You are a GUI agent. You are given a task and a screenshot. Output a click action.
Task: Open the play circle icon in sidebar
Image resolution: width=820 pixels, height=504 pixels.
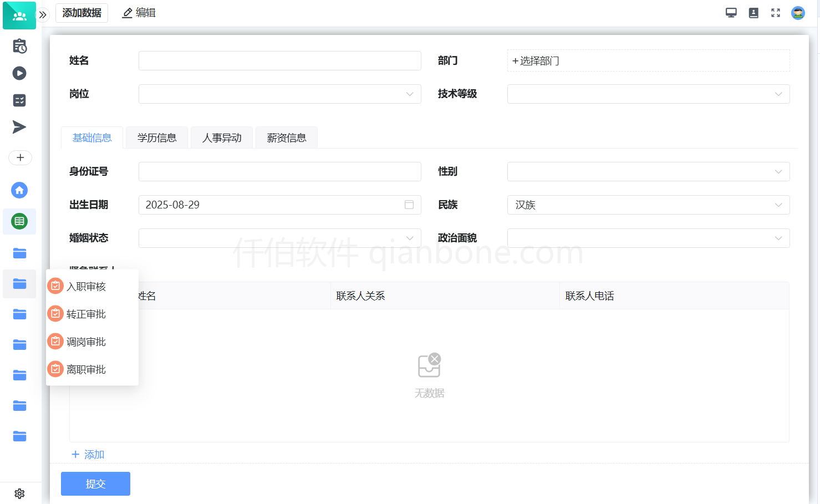19,73
